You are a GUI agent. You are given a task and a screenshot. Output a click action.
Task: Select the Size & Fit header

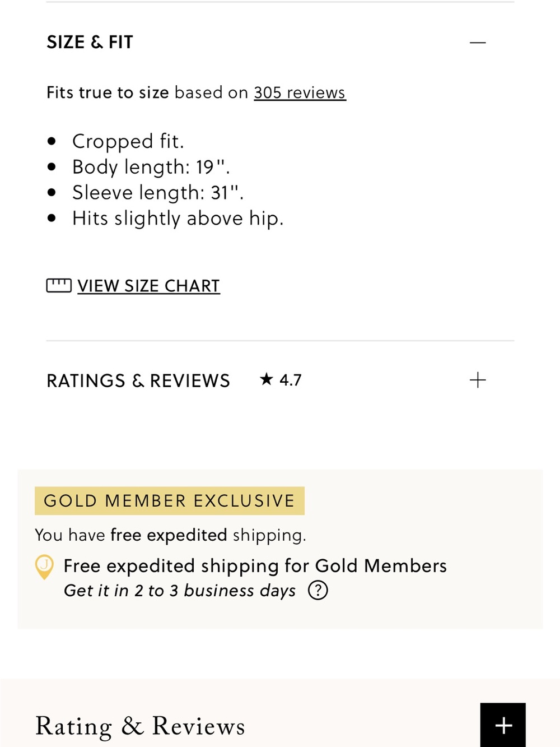(90, 42)
